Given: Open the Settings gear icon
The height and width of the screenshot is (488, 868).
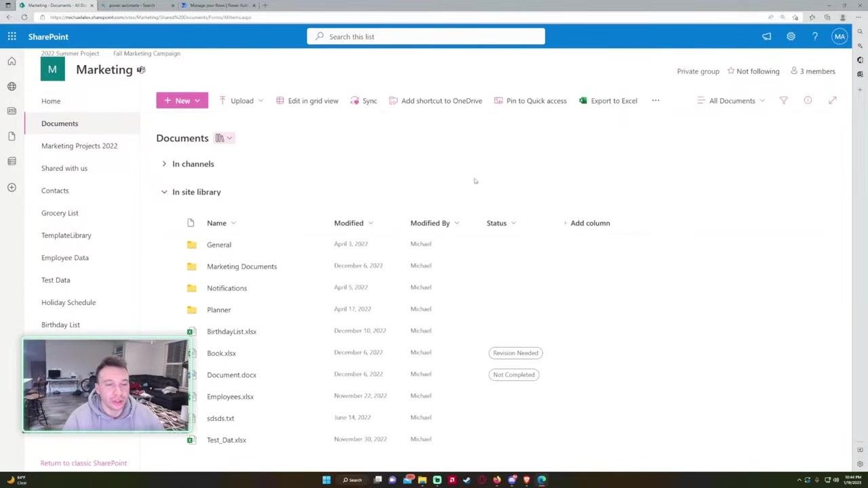Looking at the screenshot, I should [791, 37].
